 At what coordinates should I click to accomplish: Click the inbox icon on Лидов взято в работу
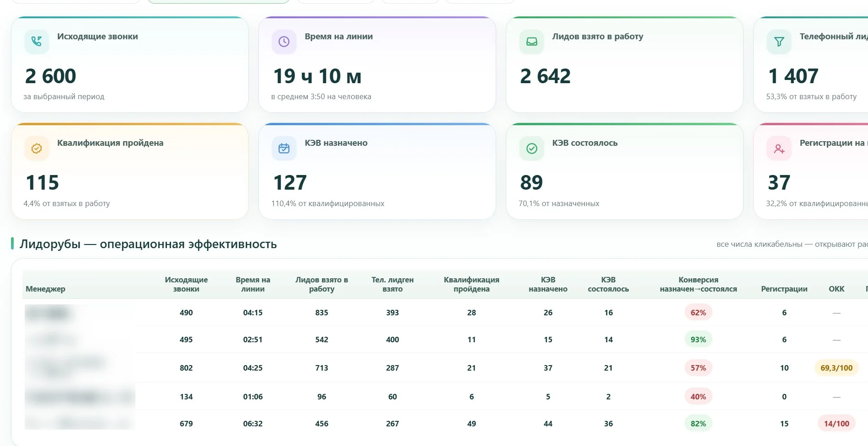pyautogui.click(x=531, y=42)
